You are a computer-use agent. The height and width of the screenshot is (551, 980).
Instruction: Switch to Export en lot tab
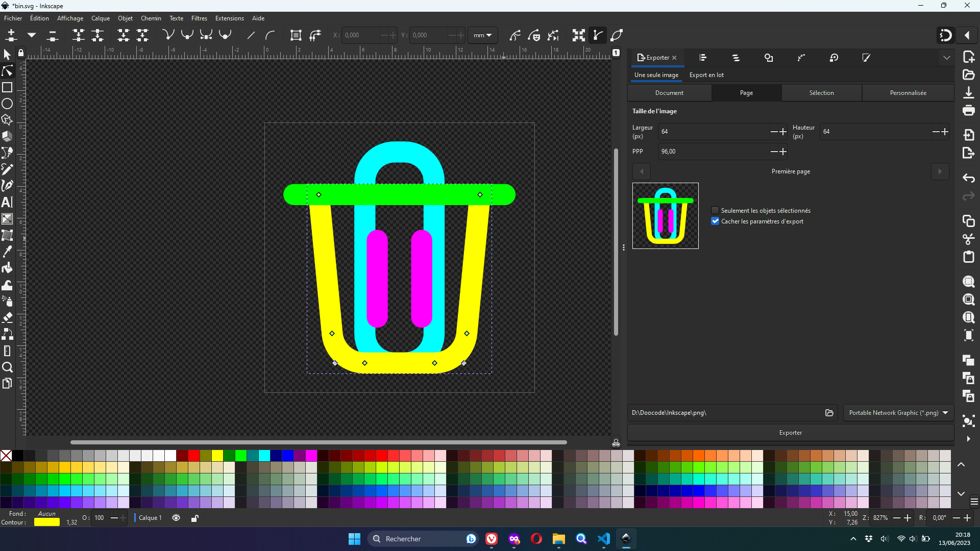[706, 75]
